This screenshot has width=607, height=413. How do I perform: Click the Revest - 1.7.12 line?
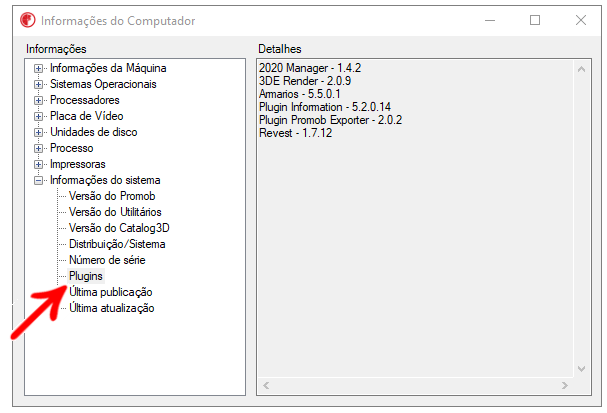(x=295, y=133)
